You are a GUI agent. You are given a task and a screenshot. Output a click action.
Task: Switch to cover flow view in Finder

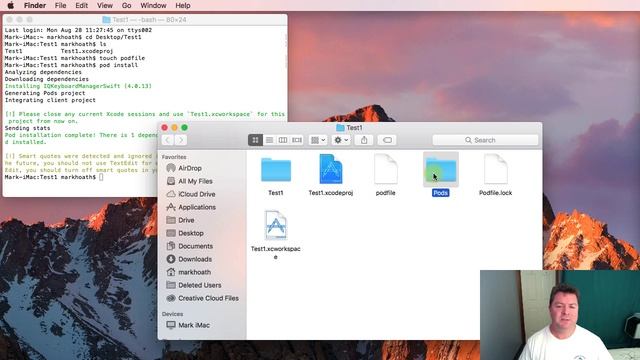297,140
